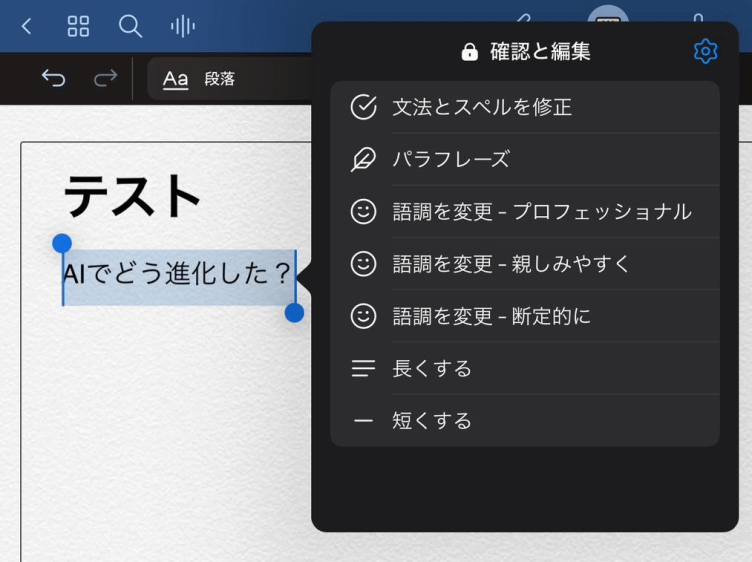The image size is (752, 562).
Task: Click the upper selection handle of the highlighted text
Action: pyautogui.click(x=62, y=244)
